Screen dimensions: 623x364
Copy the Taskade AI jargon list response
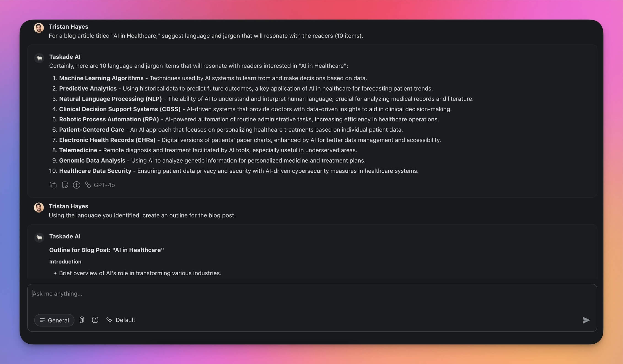pos(53,185)
